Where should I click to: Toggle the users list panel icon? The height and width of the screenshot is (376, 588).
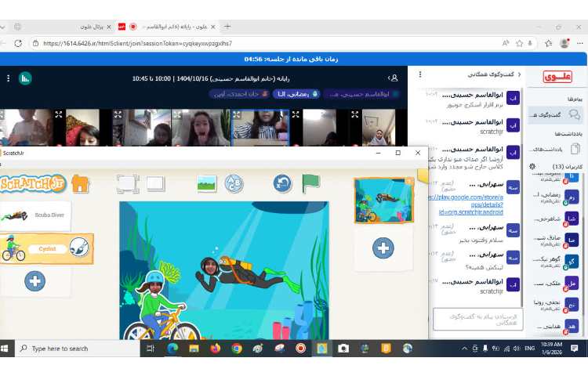393,78
